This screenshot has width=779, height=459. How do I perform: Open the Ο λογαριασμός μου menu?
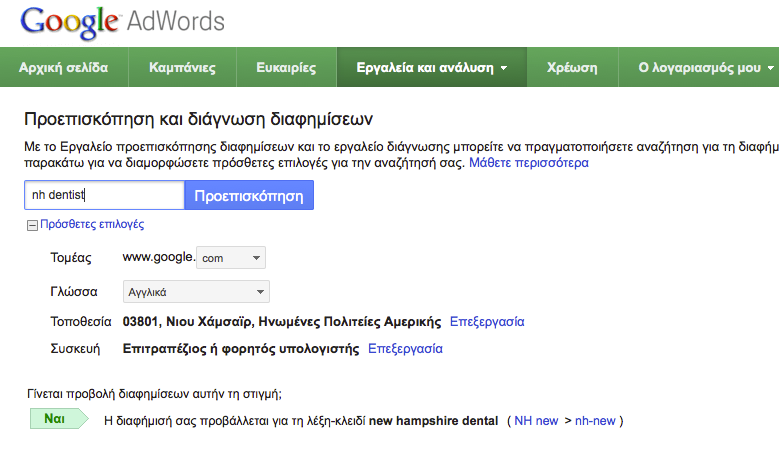pos(705,68)
